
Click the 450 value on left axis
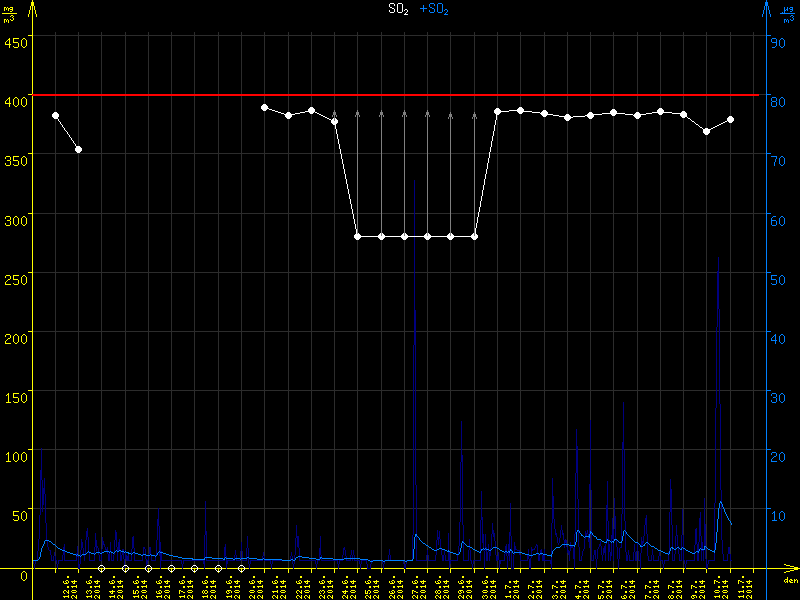pyautogui.click(x=17, y=41)
